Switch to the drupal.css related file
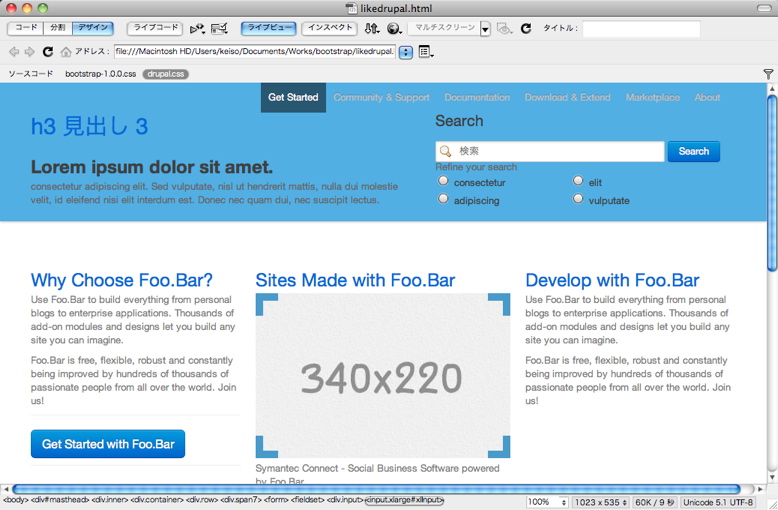The width and height of the screenshot is (778, 510). (x=165, y=74)
